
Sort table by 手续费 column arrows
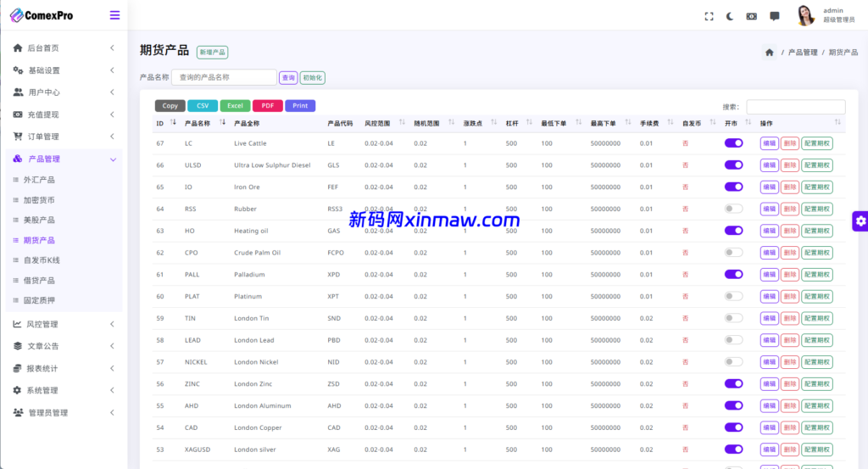pos(670,122)
